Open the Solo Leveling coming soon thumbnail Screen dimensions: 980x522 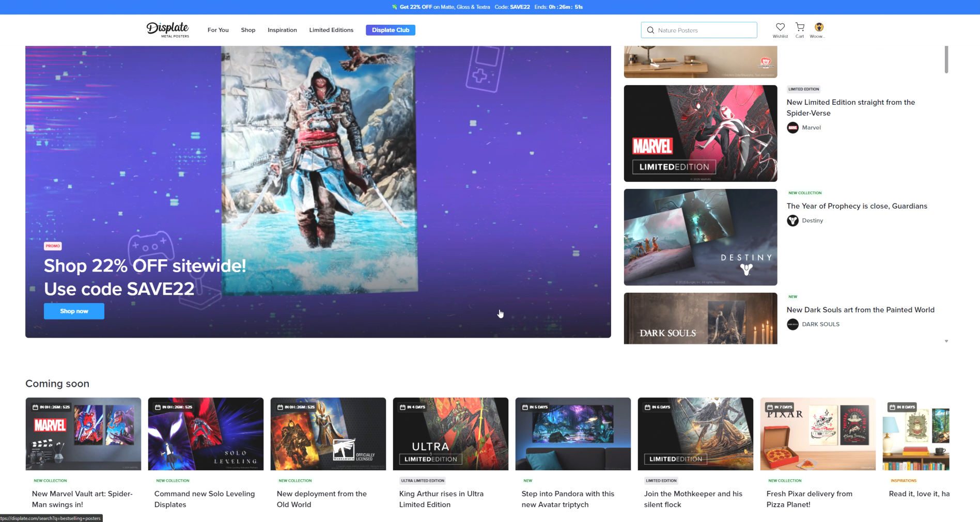tap(206, 434)
